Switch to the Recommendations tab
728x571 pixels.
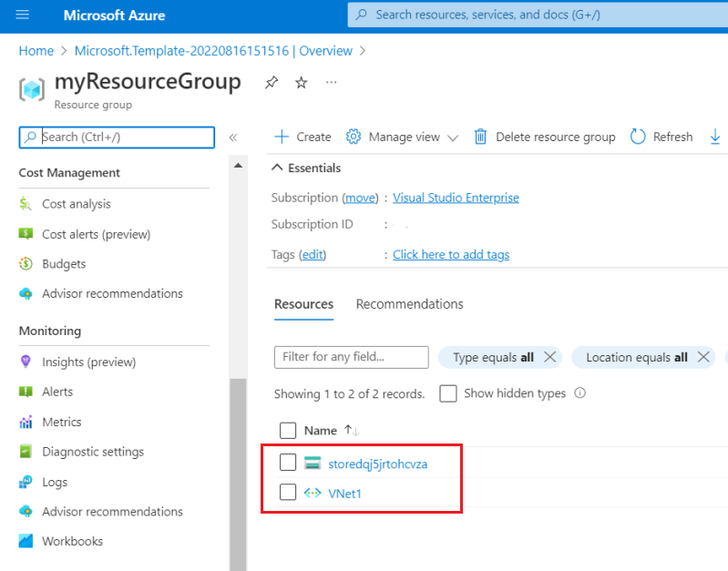(409, 304)
